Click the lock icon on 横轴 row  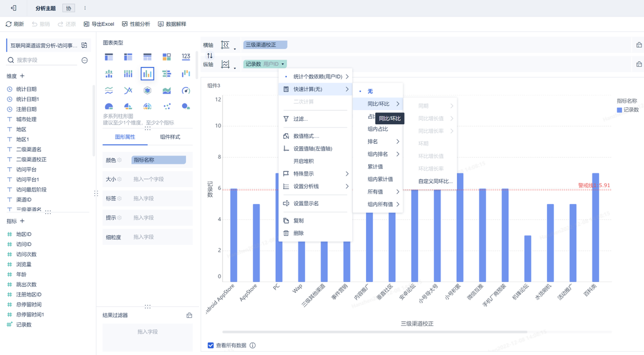pyautogui.click(x=639, y=45)
